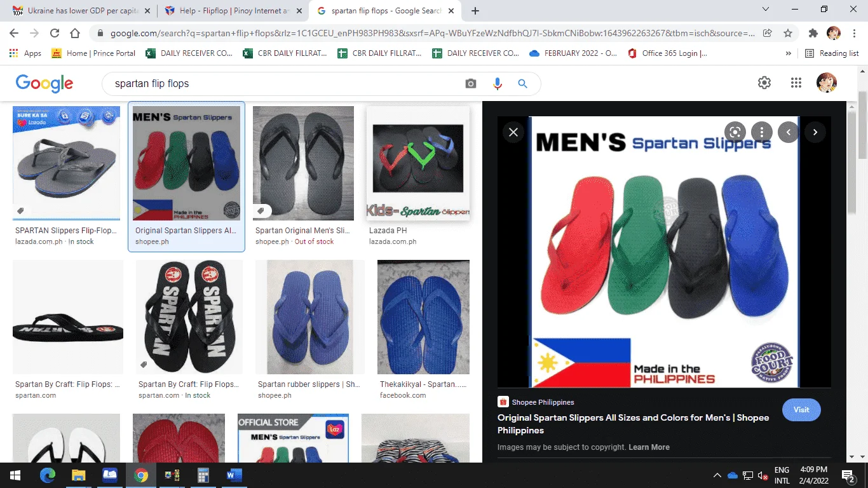Select the Lazada PH Kids Spartan thumbnail
The image size is (868, 488).
pos(418,163)
